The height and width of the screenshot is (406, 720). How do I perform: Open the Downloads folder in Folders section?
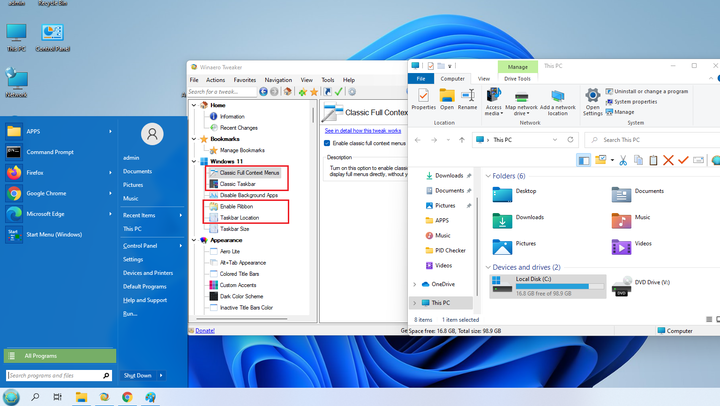click(x=519, y=220)
